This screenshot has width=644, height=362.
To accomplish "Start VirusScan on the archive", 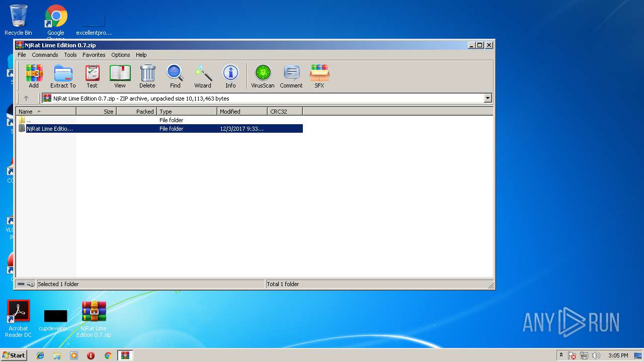I will 263,76.
